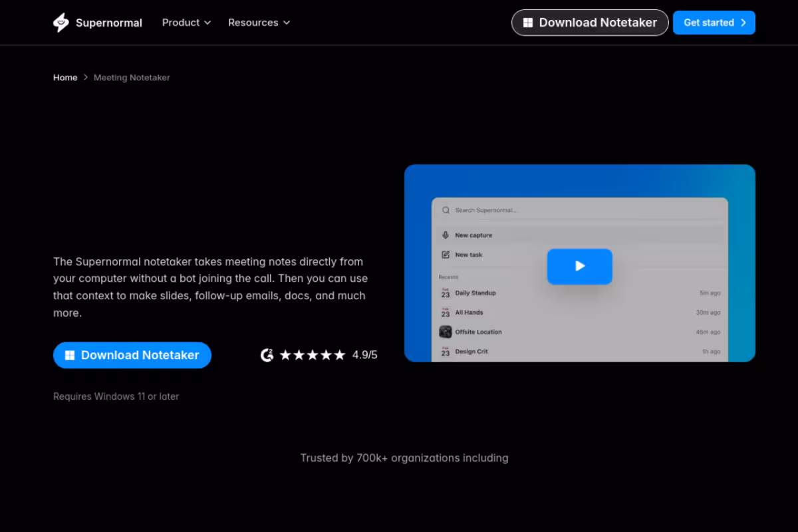Click the Recent section label
798x532 pixels.
448,277
